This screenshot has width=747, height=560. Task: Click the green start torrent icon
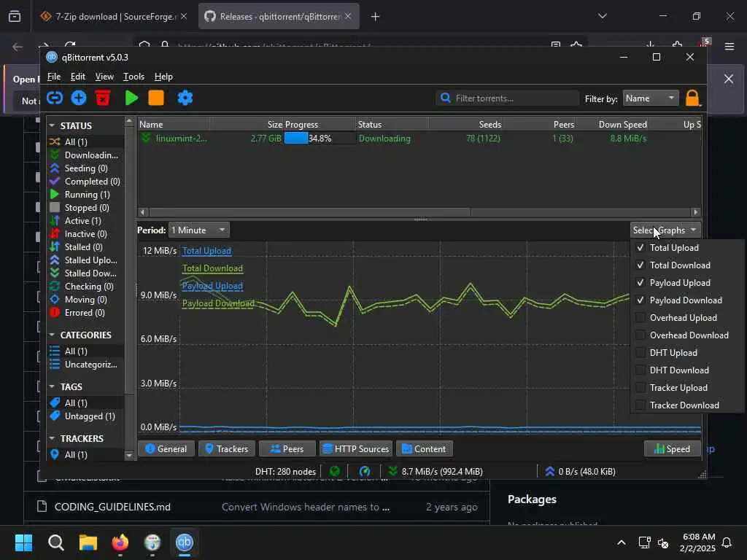click(x=131, y=98)
